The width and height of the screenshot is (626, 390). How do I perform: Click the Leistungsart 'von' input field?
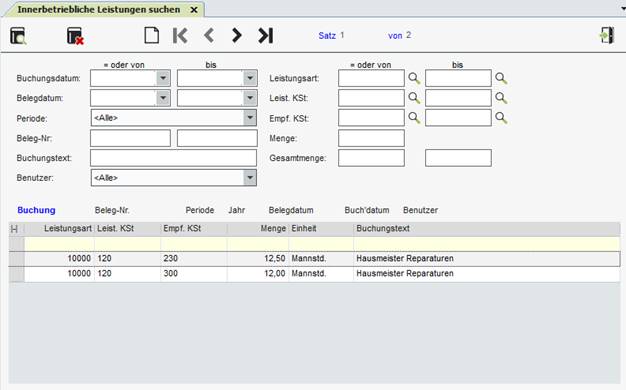[x=371, y=78]
